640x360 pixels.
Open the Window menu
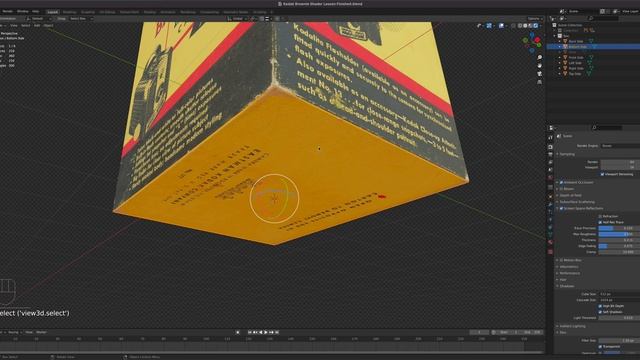[22, 11]
